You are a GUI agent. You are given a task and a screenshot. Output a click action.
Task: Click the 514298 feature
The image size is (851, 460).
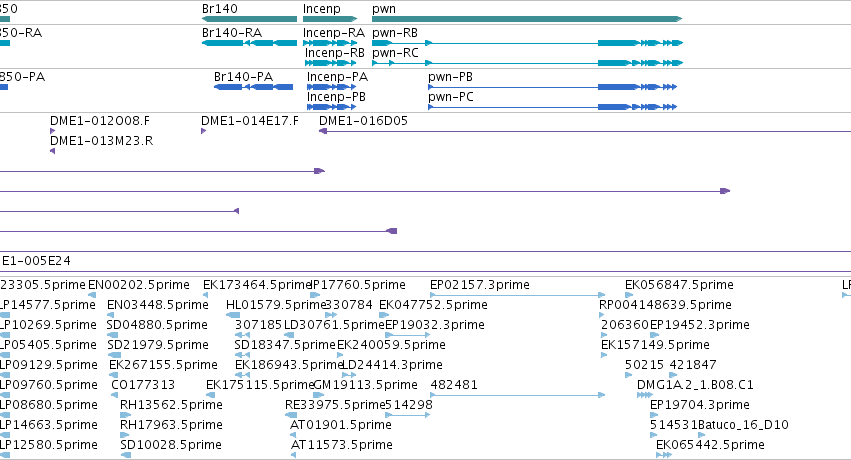[408, 415]
